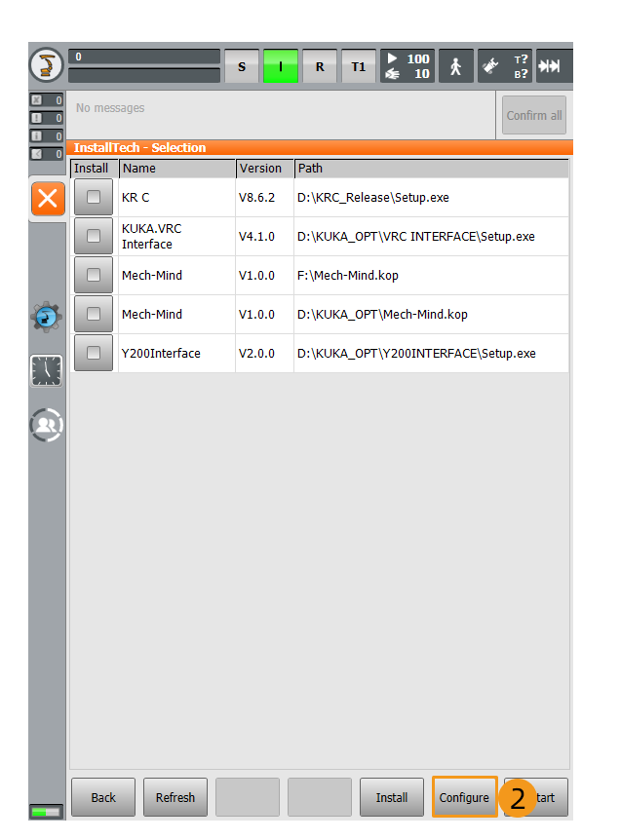Screen dimensions: 621x840
Task: Check the Mech-Mind F:\ path install checkbox
Action: tap(94, 275)
